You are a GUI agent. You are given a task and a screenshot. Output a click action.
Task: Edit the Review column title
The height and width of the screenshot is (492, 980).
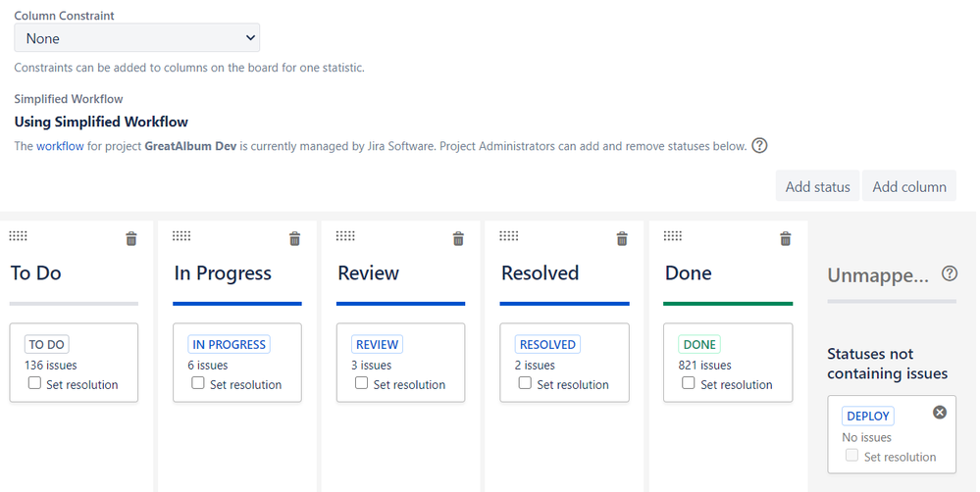click(x=368, y=273)
